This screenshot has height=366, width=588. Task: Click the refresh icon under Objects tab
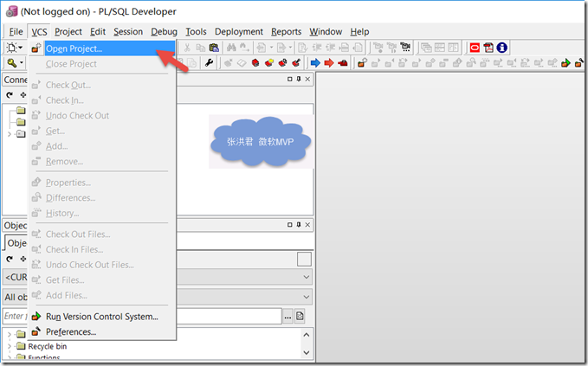click(x=10, y=259)
